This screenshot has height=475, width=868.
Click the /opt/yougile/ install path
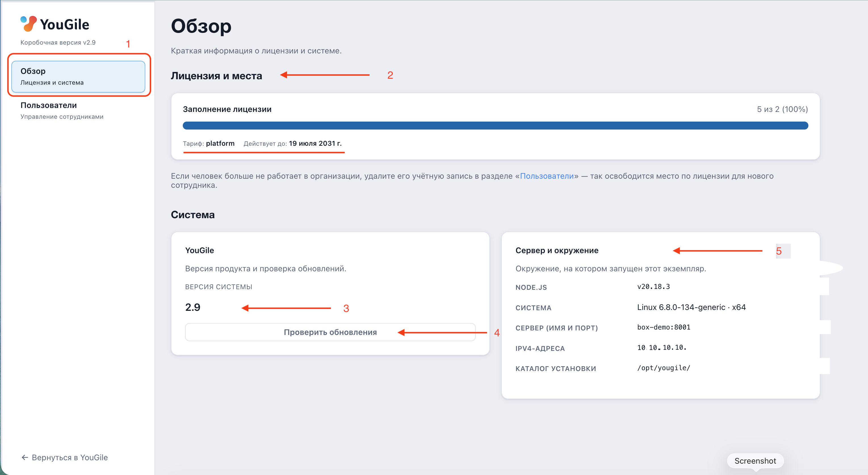(664, 368)
